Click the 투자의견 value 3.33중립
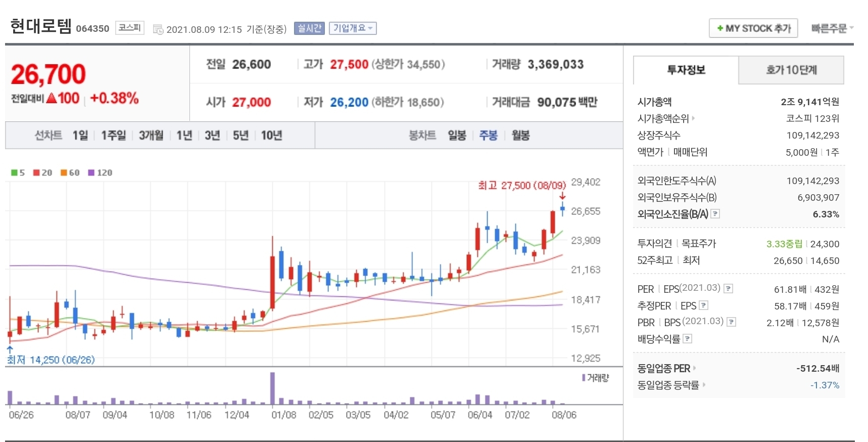 click(x=784, y=244)
